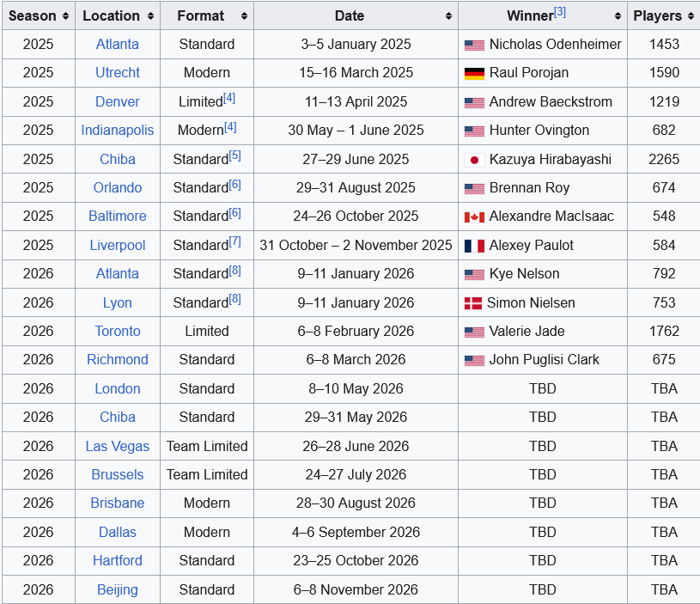The width and height of the screenshot is (700, 604).
Task: Select the date 15–16 March 2025
Action: point(356,72)
